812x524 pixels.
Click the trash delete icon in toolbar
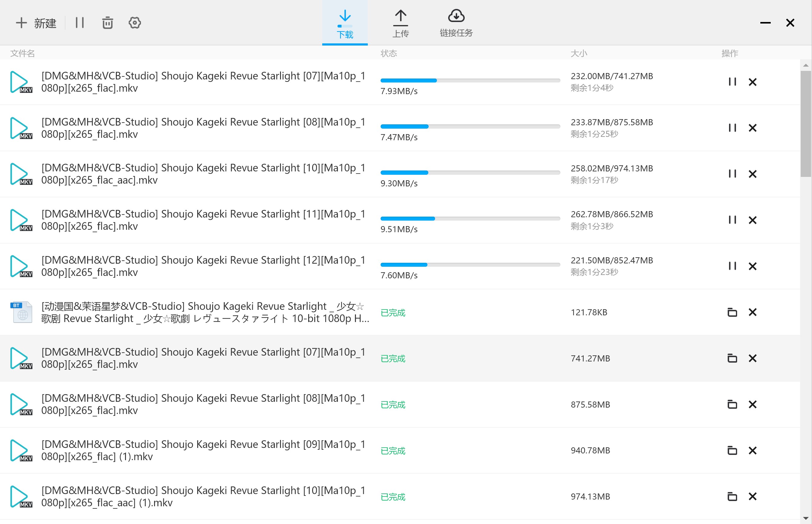coord(108,23)
